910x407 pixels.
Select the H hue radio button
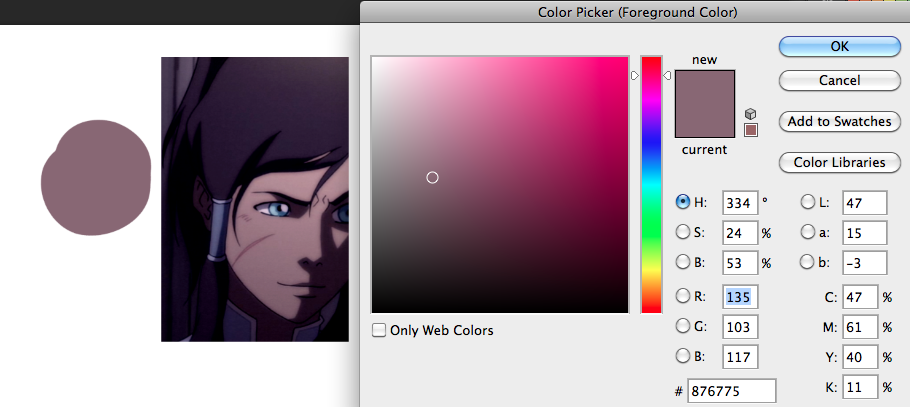[682, 202]
